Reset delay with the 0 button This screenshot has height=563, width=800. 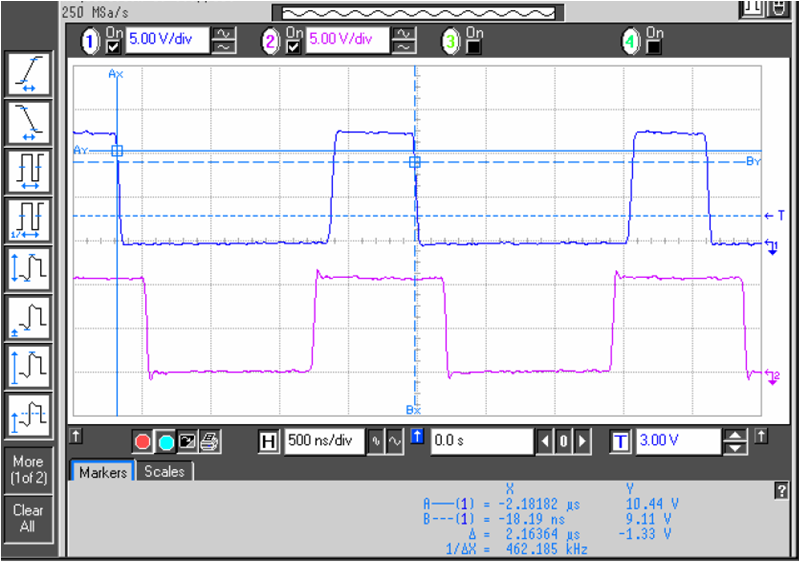pos(563,441)
